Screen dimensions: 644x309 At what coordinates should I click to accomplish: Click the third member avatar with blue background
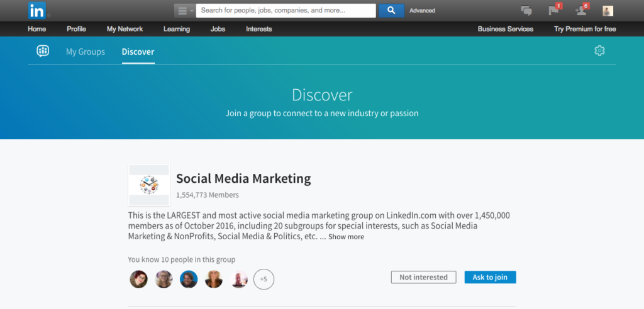click(x=189, y=279)
